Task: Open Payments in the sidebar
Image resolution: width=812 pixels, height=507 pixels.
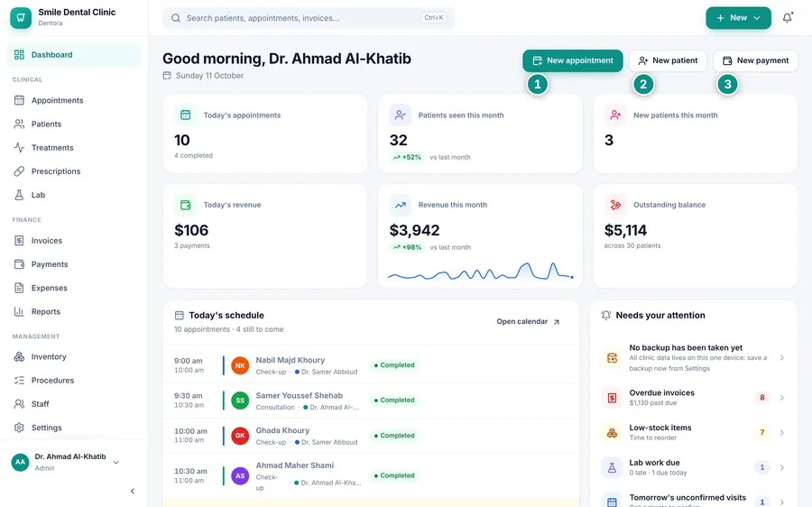Action: coord(74,264)
